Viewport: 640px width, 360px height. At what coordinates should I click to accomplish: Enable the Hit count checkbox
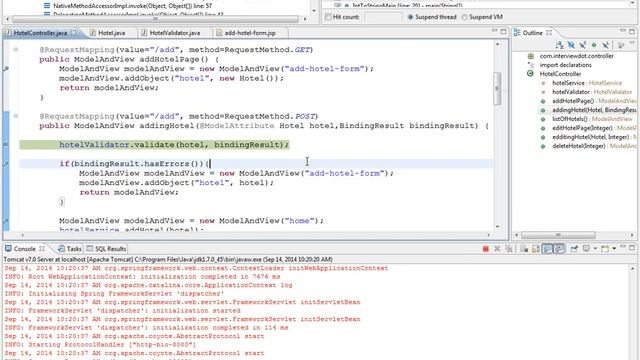328,17
